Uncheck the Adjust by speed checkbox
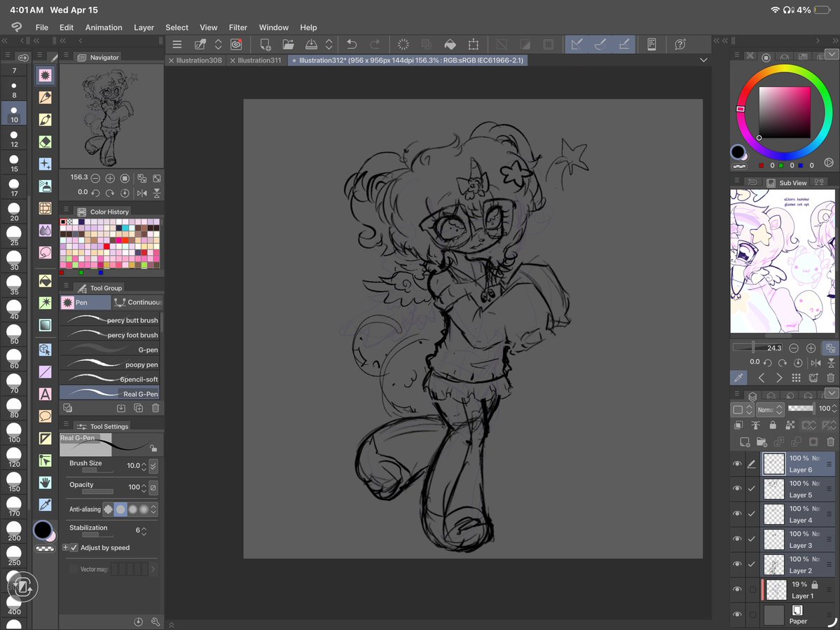Screen dimensions: 840x630 (x=74, y=547)
